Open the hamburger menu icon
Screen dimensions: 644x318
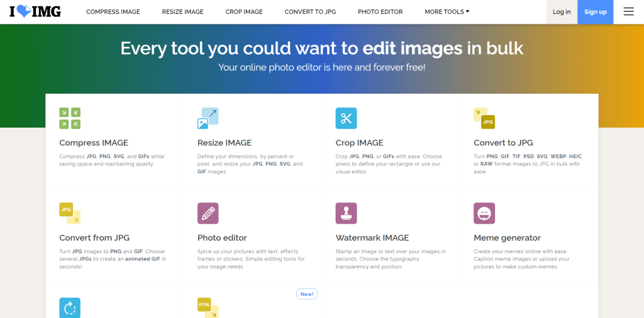[x=628, y=12]
